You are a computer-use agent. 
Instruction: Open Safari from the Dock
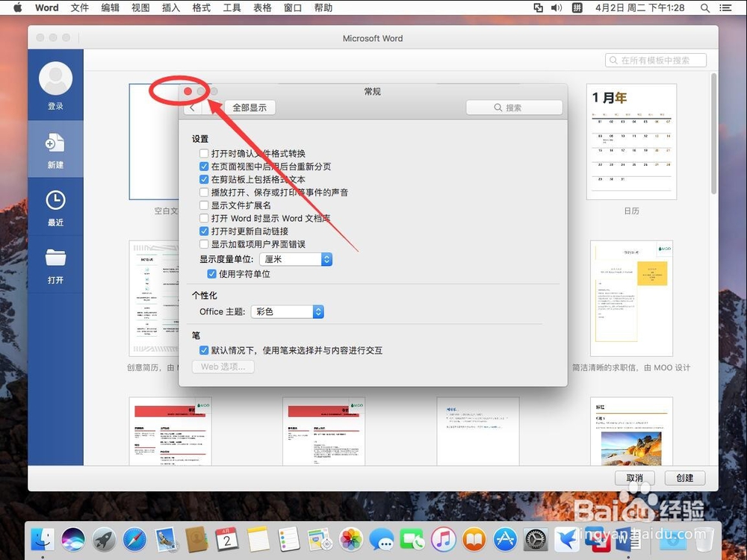coord(134,540)
